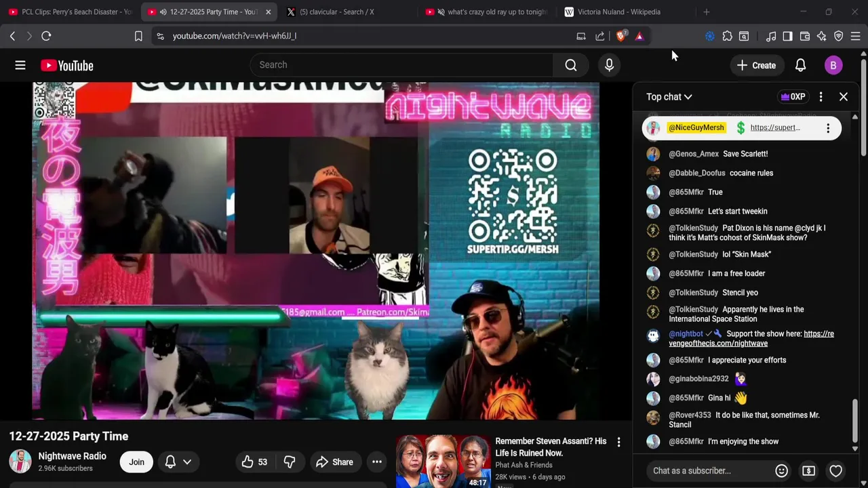
Task: Open the 0XP crown points badge
Action: 793,97
